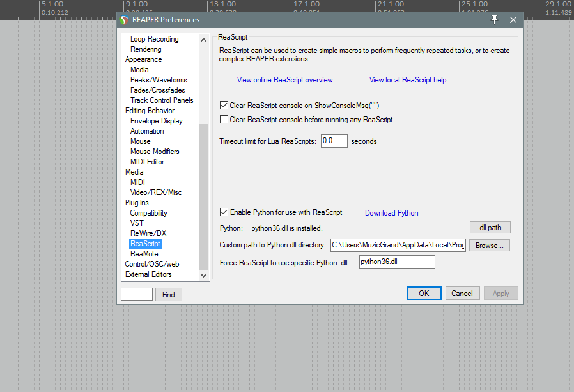The width and height of the screenshot is (574, 392).
Task: Edit Lua ReaScripts timeout limit field
Action: pyautogui.click(x=334, y=141)
